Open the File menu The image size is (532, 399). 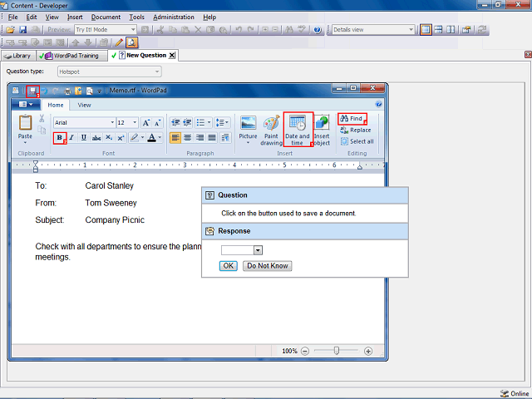pyautogui.click(x=13, y=17)
